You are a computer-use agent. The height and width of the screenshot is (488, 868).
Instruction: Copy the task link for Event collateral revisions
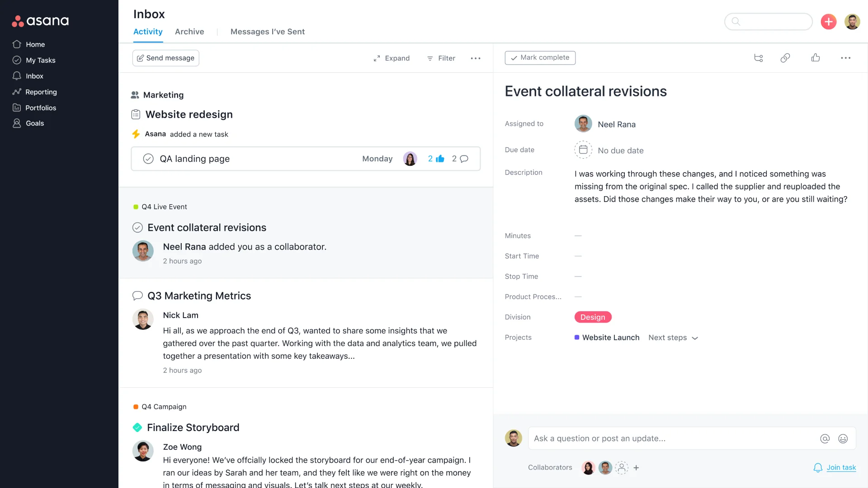point(785,58)
